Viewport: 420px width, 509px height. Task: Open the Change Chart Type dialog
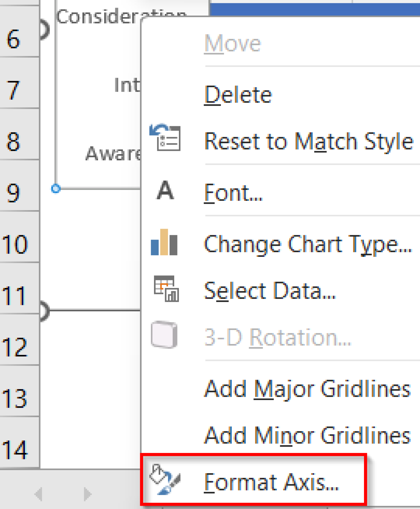(307, 244)
